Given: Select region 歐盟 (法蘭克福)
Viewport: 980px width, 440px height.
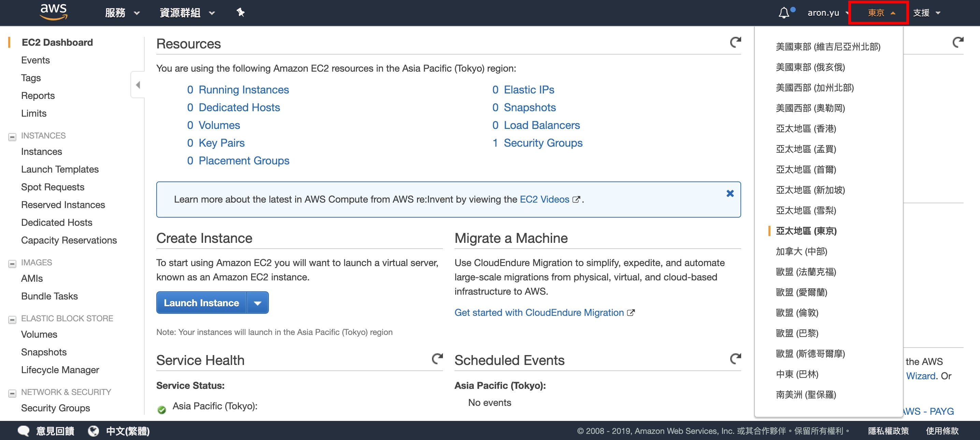Looking at the screenshot, I should pos(806,272).
